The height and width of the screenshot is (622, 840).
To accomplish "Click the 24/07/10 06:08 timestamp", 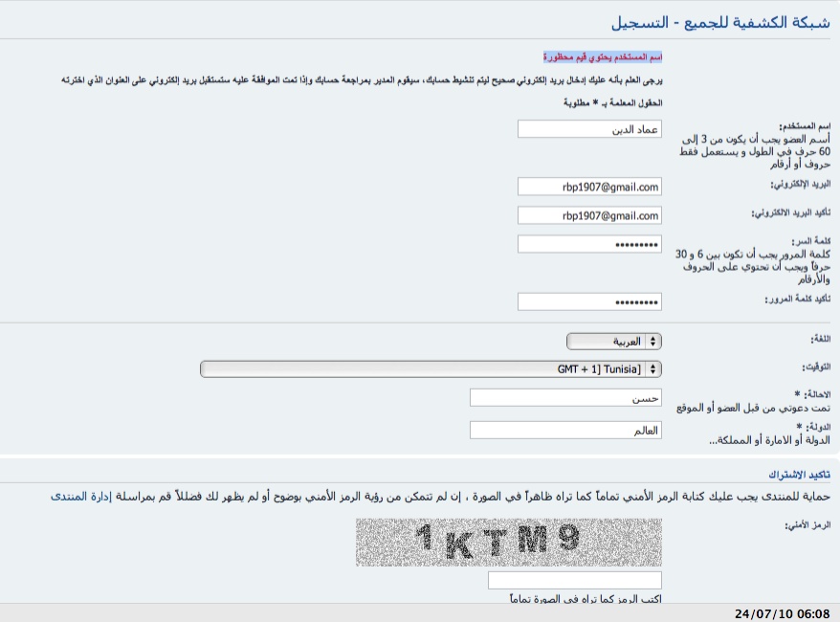I will pos(782,613).
